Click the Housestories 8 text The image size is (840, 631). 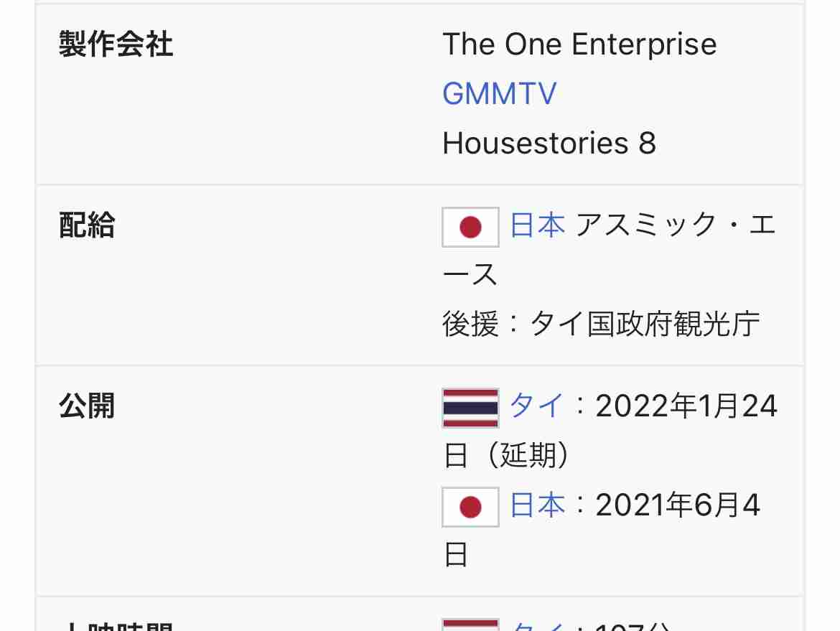click(549, 143)
